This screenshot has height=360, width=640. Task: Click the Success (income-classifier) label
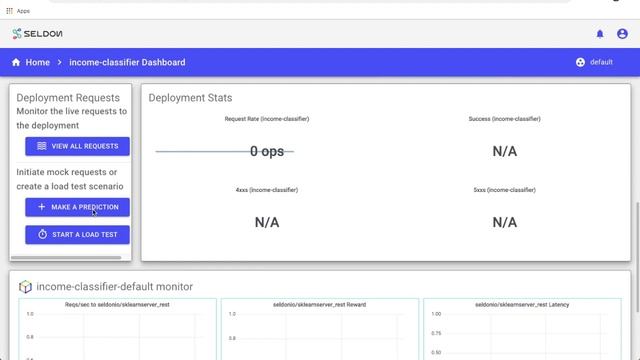(x=504, y=119)
